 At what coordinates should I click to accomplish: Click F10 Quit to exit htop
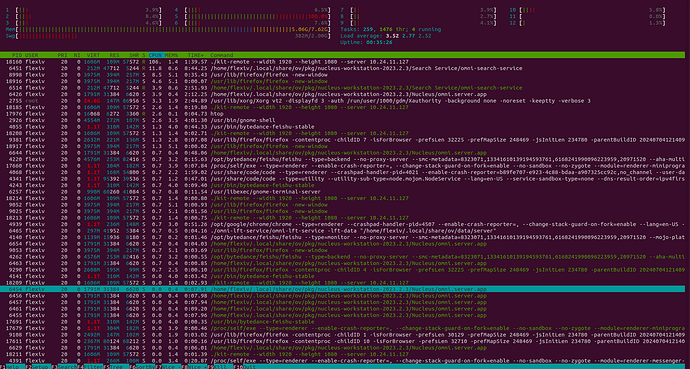click(245, 366)
